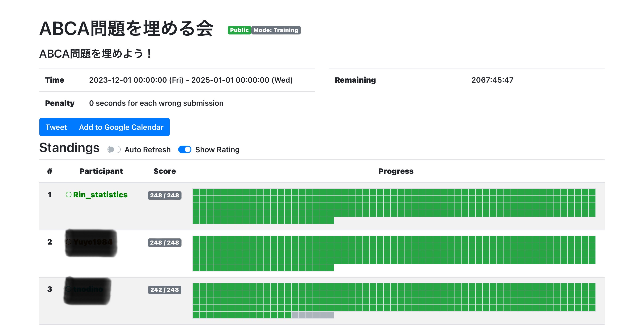The image size is (644, 326).
Task: Click the last gray unsolved cell in rank 3 row
Action: tap(330, 315)
